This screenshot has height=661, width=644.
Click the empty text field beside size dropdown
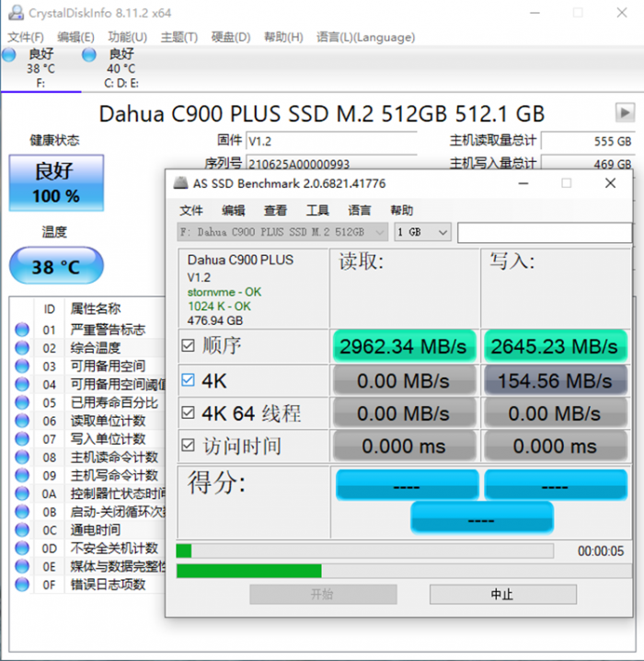[544, 232]
